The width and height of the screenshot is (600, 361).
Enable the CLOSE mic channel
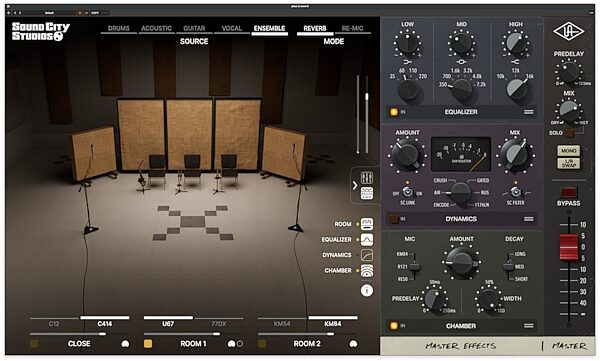coord(34,344)
